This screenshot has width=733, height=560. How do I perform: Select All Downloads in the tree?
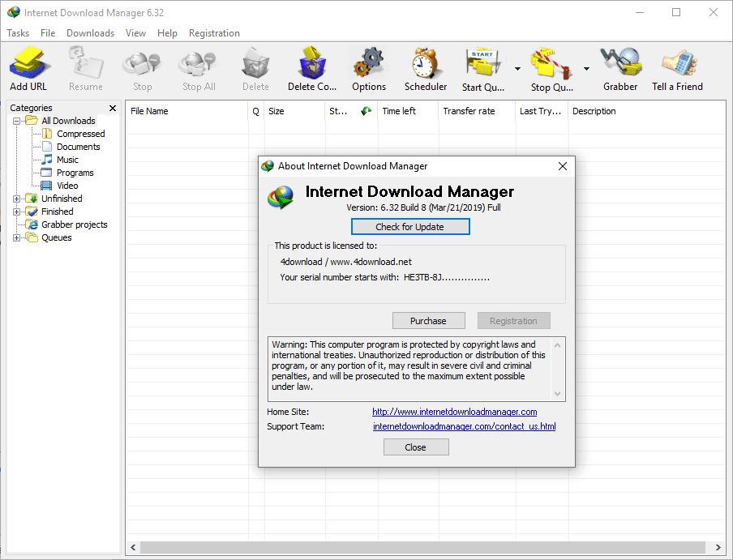point(68,121)
